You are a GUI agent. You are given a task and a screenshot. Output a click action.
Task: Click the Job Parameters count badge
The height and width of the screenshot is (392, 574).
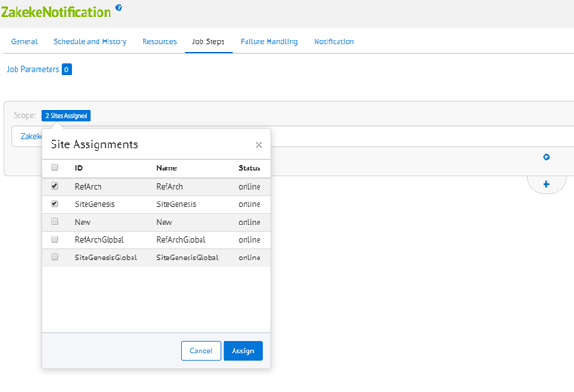pyautogui.click(x=66, y=69)
